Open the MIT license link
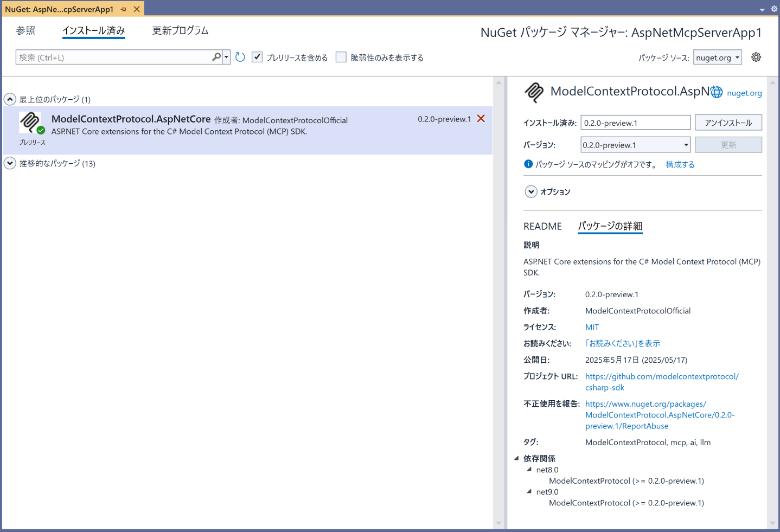 592,327
